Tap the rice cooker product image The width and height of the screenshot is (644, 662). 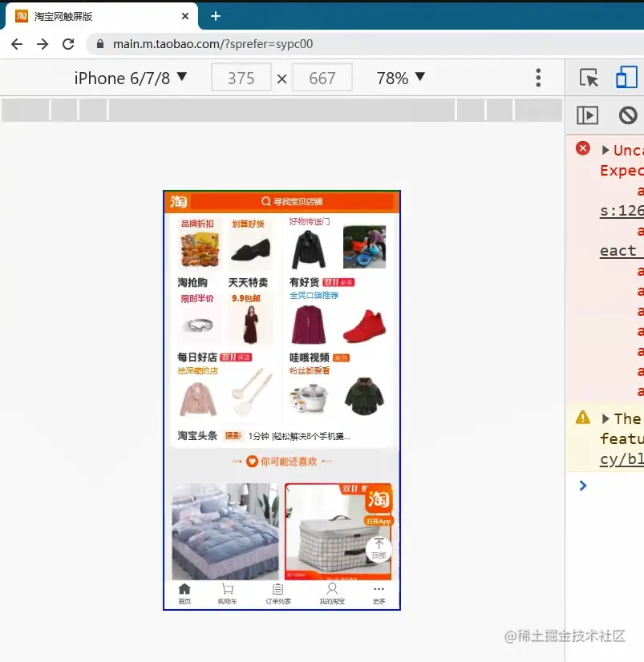pyautogui.click(x=309, y=398)
